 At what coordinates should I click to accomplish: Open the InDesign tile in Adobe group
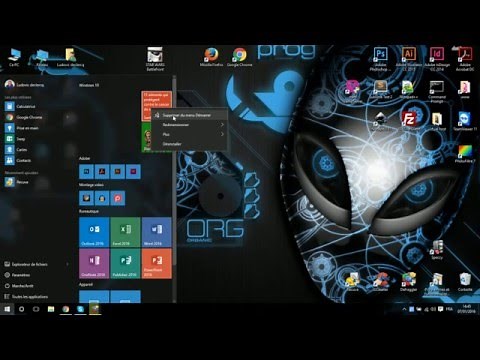coord(133,171)
